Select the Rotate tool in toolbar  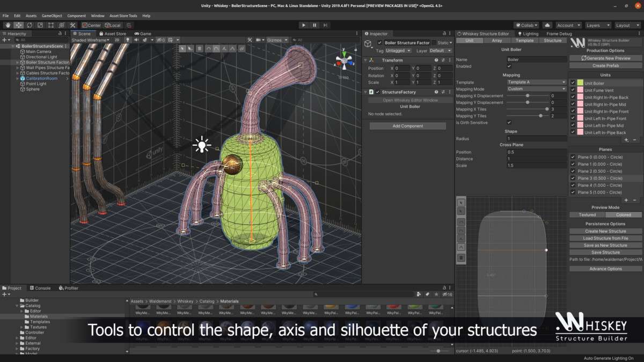pos(29,25)
